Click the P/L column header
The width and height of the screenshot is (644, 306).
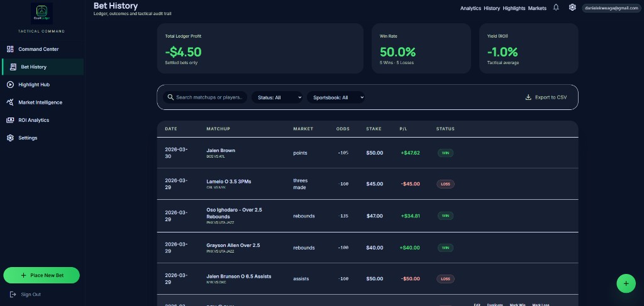click(403, 129)
